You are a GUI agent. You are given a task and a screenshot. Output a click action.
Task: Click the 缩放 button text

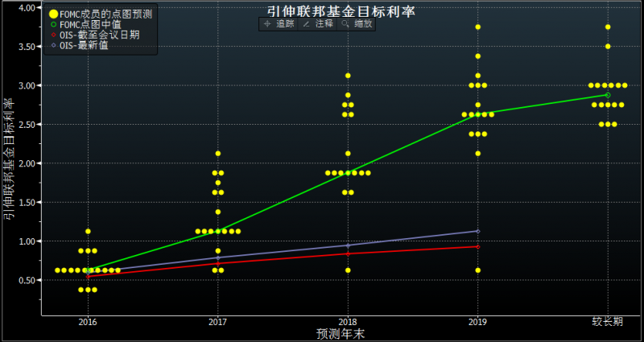(x=363, y=24)
